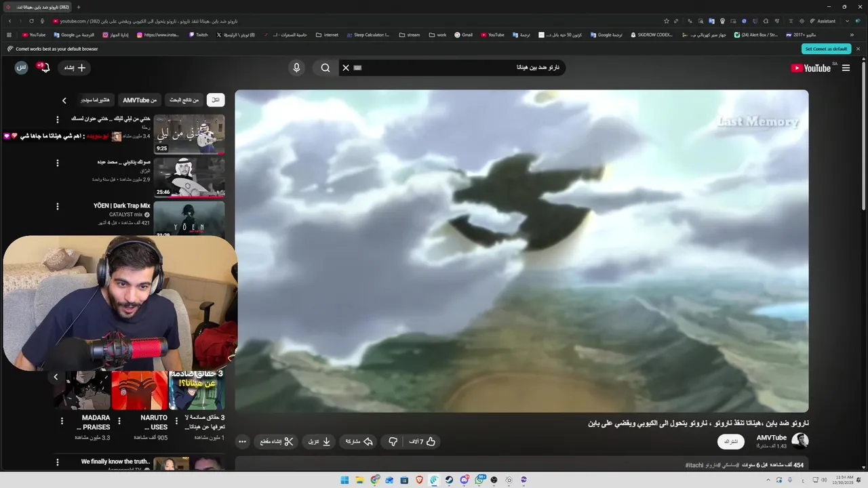
Task: Create a clip with scissors button
Action: pyautogui.click(x=277, y=442)
